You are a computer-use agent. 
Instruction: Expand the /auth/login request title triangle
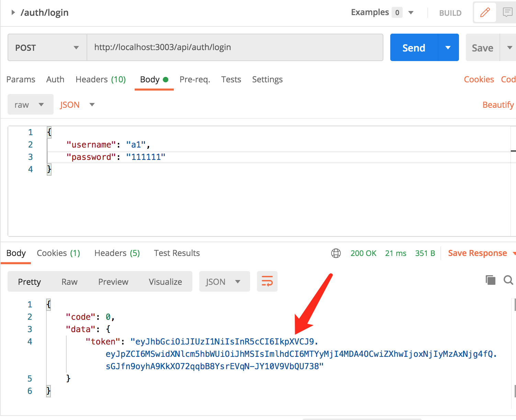pos(13,12)
